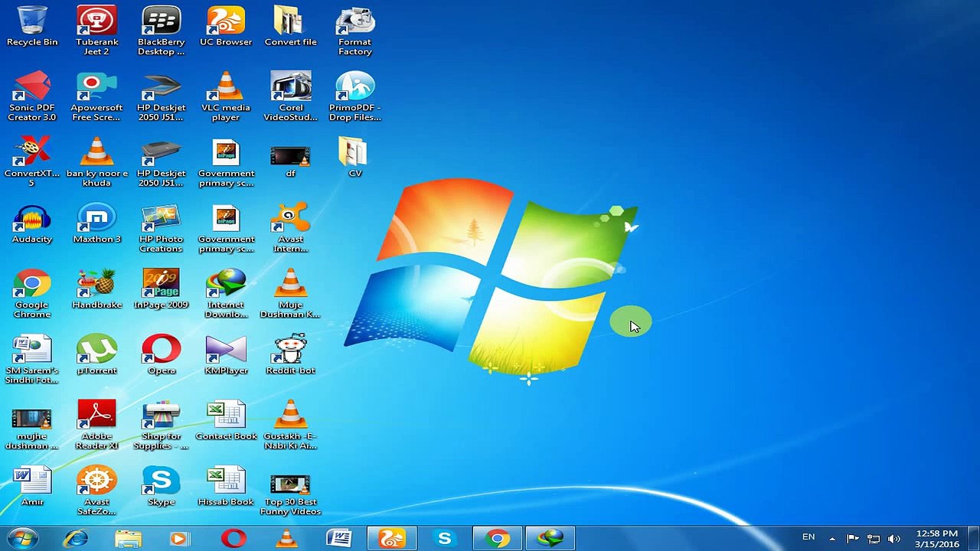Open Internet Download Manager desktop shortcut
This screenshot has width=980, height=551.
click(x=226, y=293)
